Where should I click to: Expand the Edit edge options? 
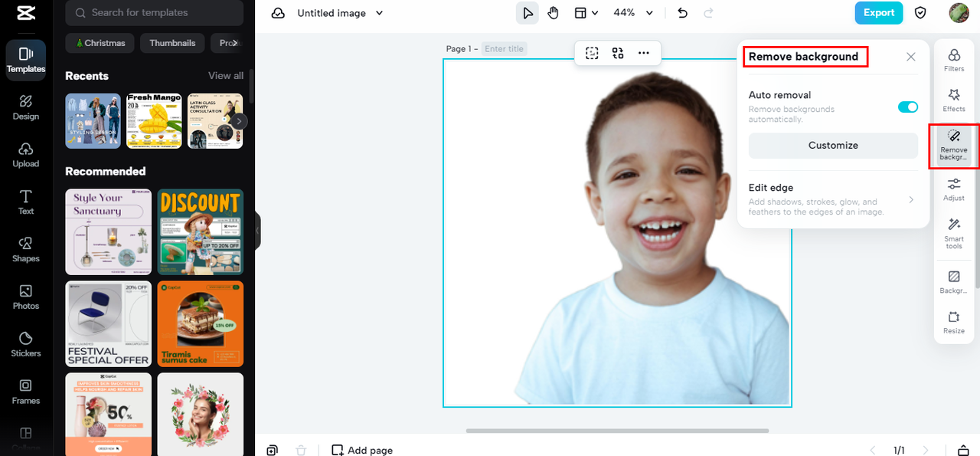[x=833, y=199]
